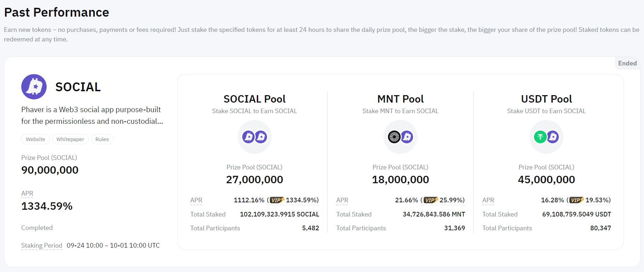644x272 pixels.
Task: Click the MNT Pool paired token icon
Action: pos(400,137)
